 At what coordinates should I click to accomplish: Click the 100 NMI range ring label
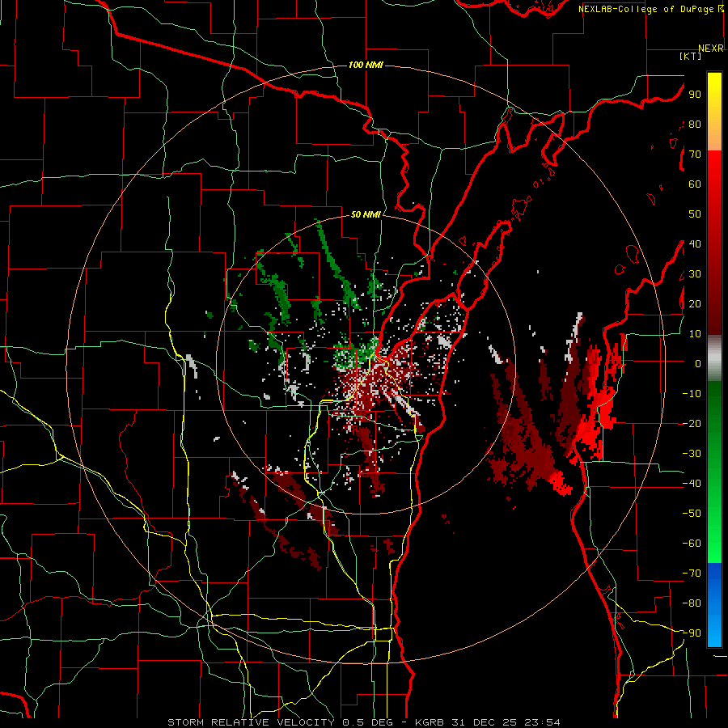[366, 65]
